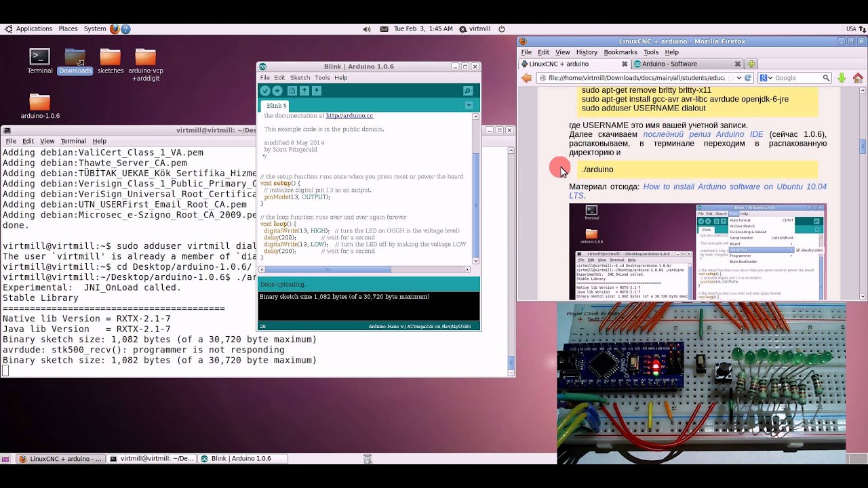Open the Downloads folder on desktop
The width and height of the screenshot is (868, 488).
pyautogui.click(x=75, y=61)
